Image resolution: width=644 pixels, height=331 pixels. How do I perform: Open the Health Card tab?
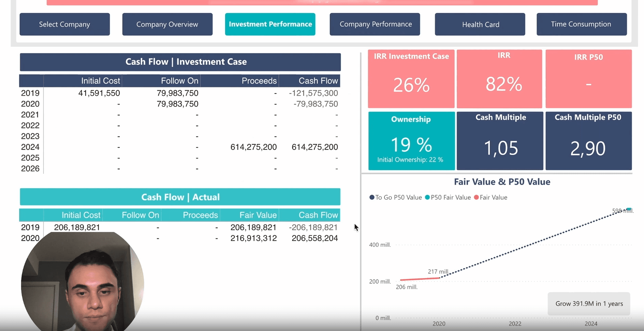[480, 24]
